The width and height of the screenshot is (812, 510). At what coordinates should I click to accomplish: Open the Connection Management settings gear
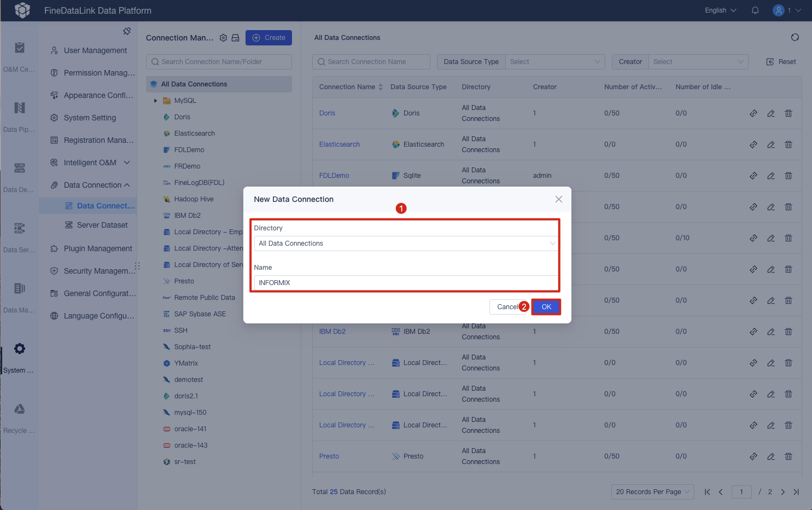223,38
